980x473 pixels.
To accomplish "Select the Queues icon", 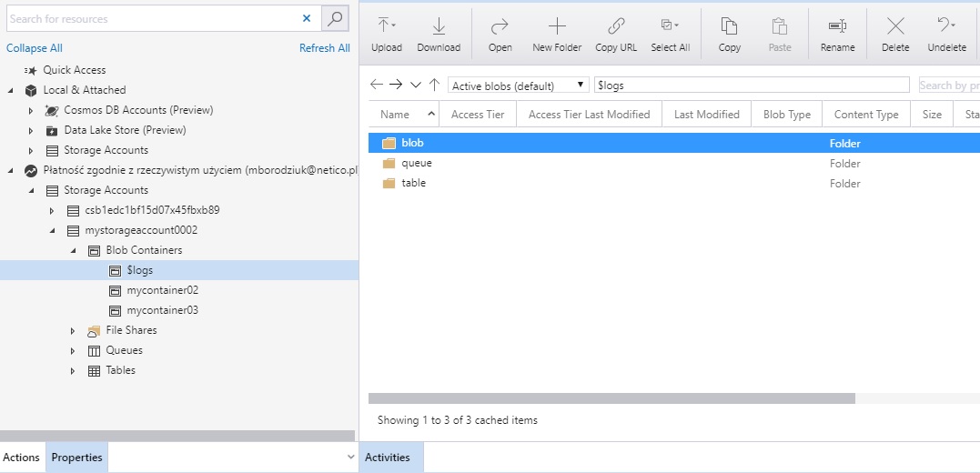I will (x=94, y=350).
